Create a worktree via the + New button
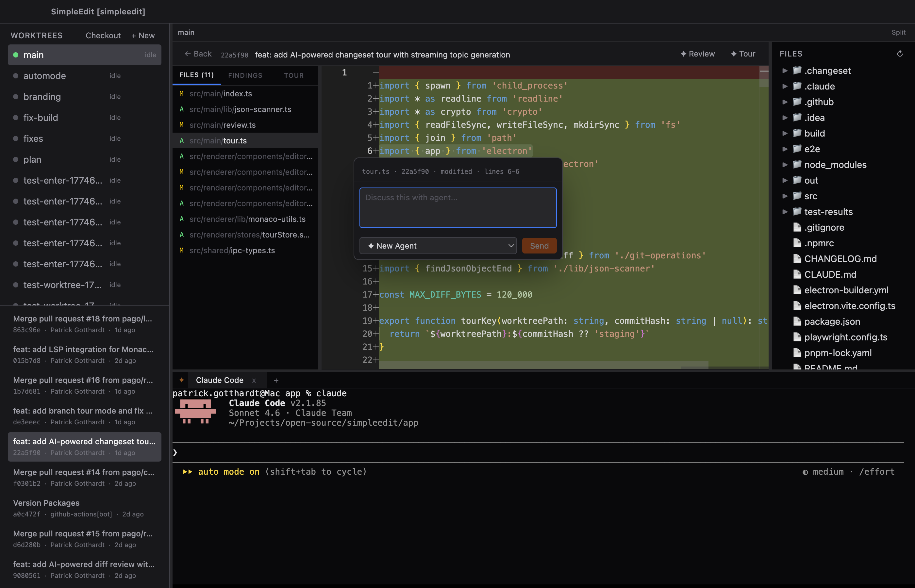 143,35
